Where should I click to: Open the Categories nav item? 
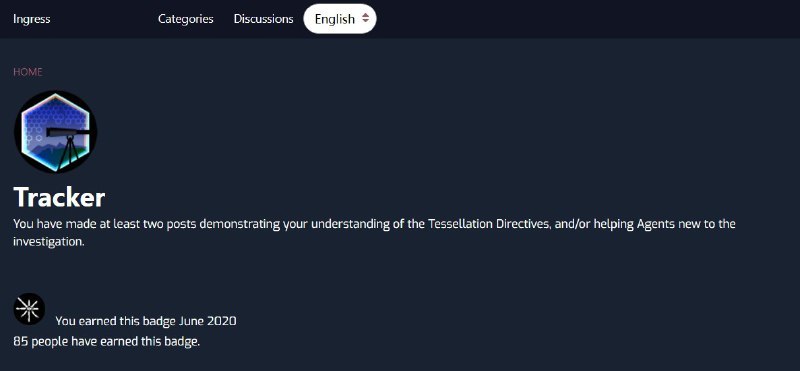186,19
